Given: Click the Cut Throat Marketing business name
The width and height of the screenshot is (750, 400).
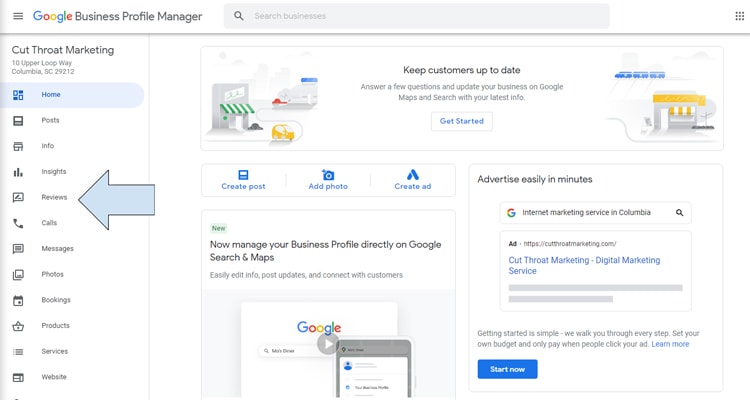Looking at the screenshot, I should [63, 50].
